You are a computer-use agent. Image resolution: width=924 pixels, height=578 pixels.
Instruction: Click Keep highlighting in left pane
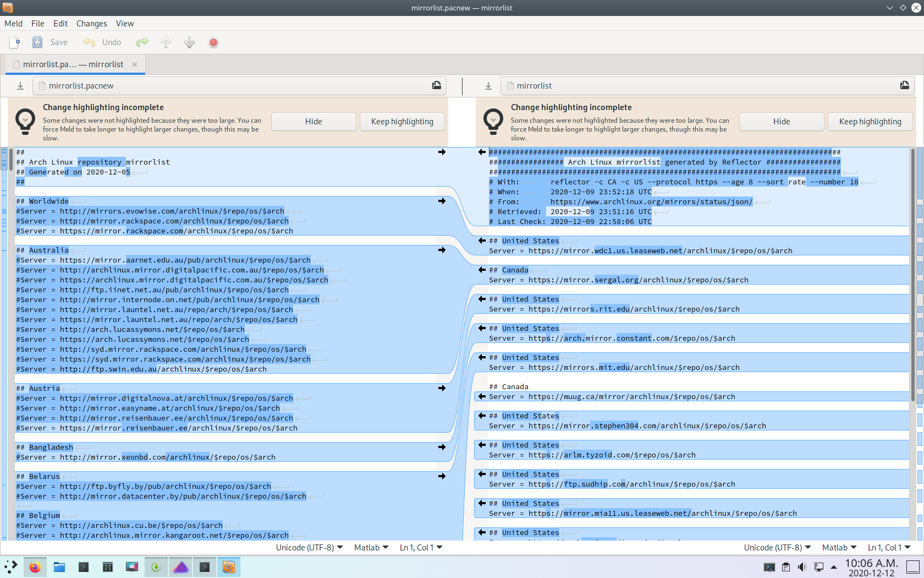coord(402,122)
